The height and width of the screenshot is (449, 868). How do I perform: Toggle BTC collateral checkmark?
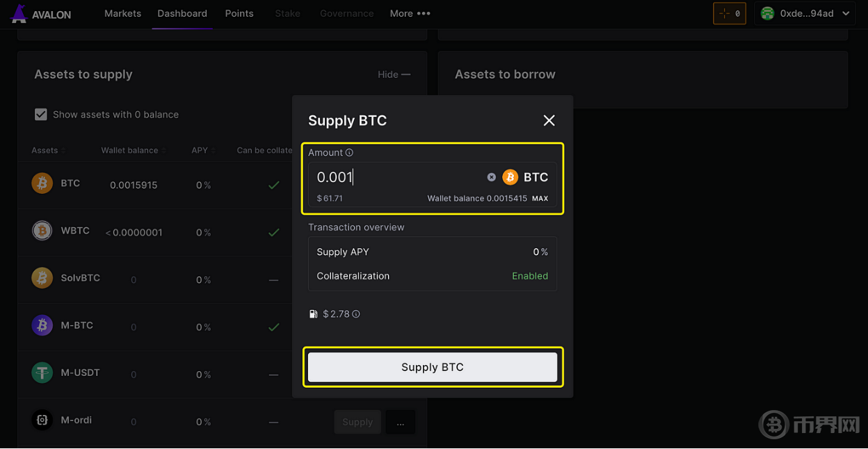(x=273, y=186)
